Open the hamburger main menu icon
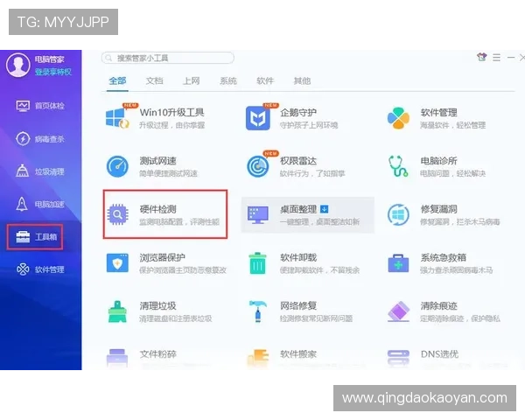This screenshot has height=420, width=525. (496, 58)
